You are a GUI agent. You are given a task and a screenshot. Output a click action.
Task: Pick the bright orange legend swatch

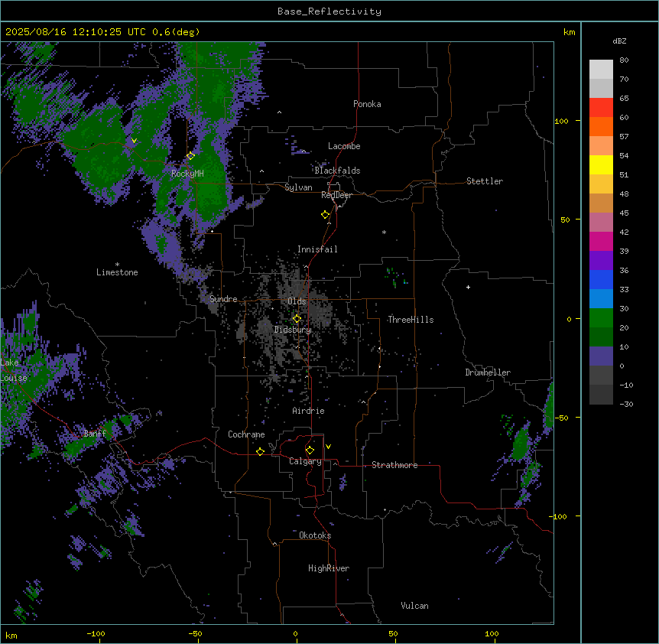click(601, 126)
